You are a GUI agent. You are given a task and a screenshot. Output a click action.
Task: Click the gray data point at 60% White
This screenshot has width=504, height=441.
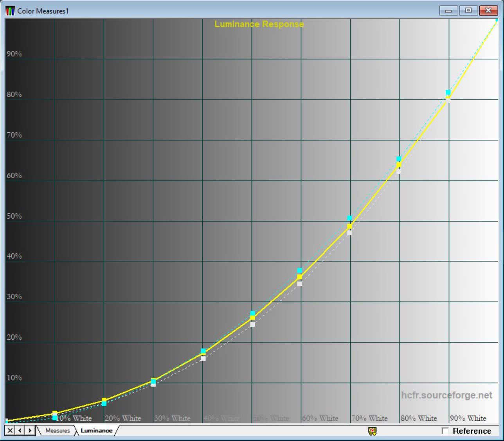(299, 284)
